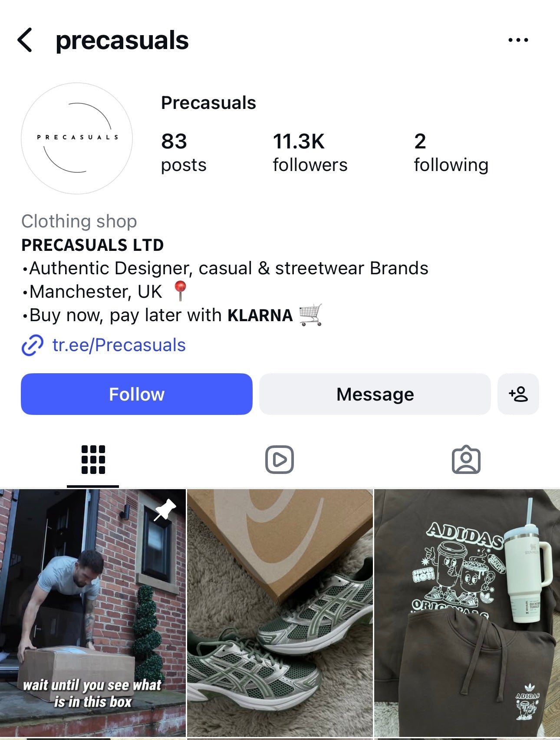Open the Precasuals profile picture
The height and width of the screenshot is (740, 560).
(77, 138)
